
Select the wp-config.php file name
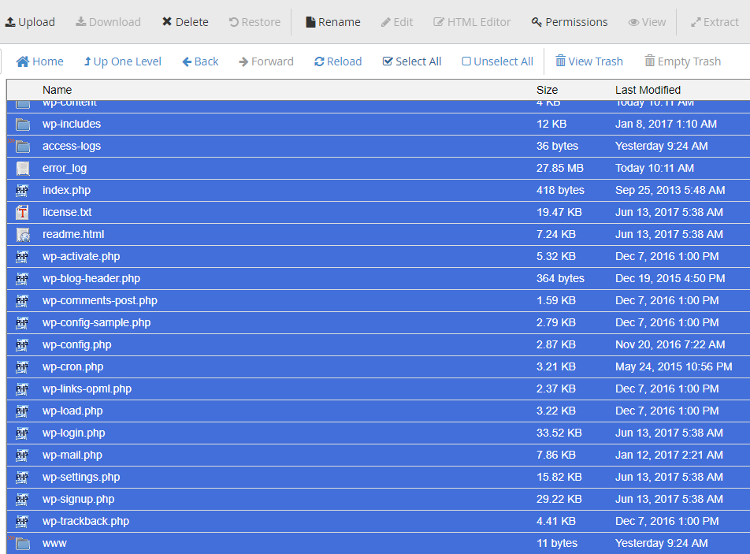[x=77, y=345]
